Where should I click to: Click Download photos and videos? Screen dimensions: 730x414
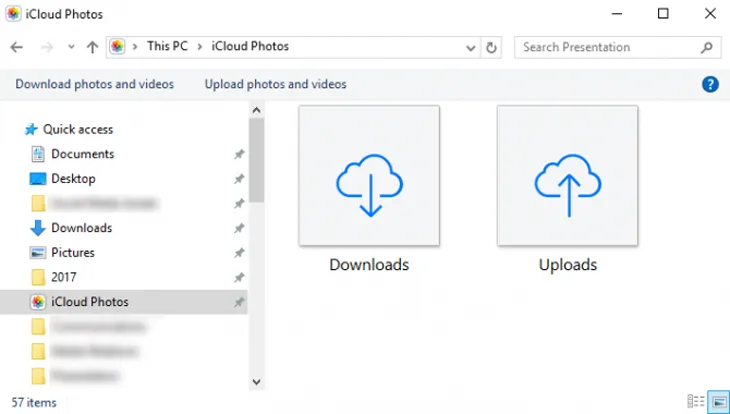coord(94,84)
